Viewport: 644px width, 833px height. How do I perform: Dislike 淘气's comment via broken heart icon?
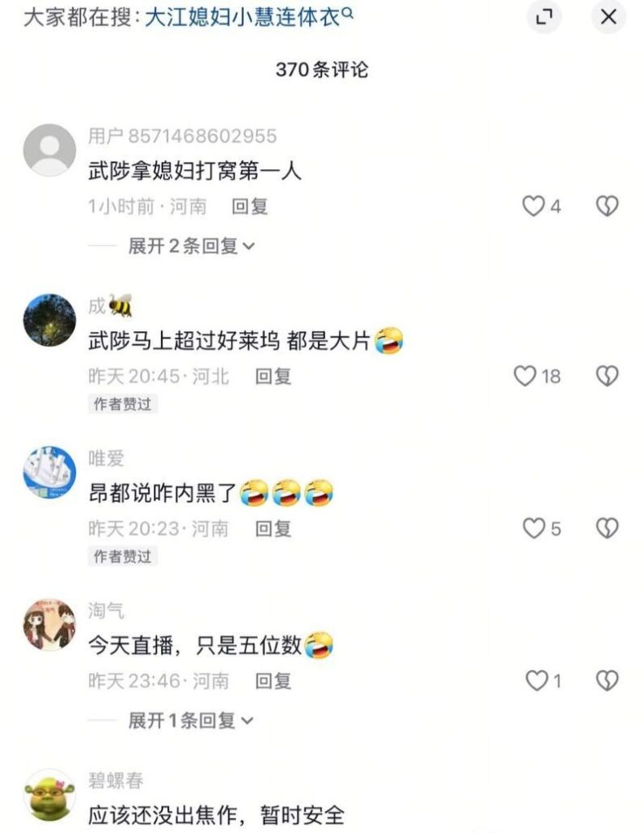(x=607, y=681)
